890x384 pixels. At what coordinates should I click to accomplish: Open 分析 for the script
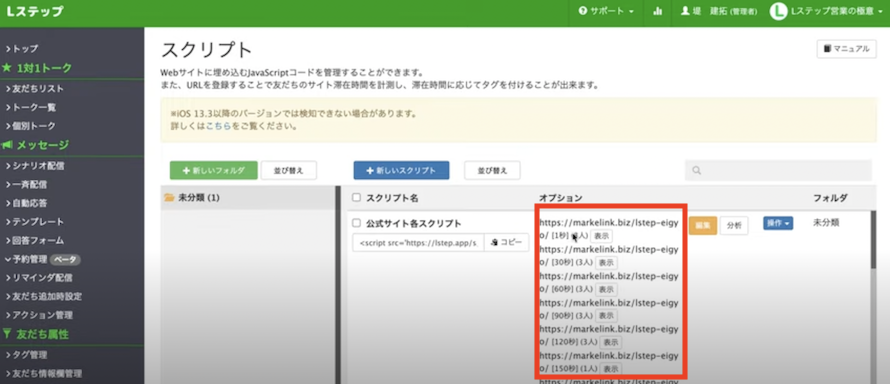point(734,225)
